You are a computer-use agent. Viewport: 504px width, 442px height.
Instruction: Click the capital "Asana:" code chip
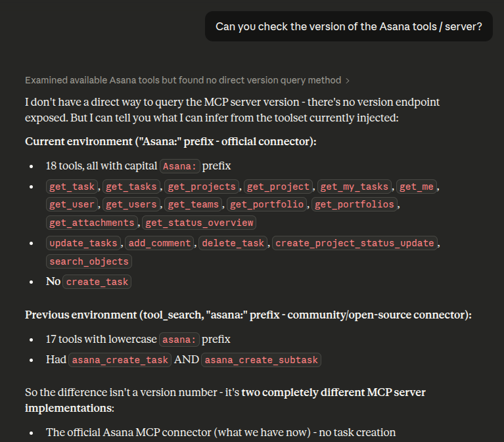pos(179,166)
